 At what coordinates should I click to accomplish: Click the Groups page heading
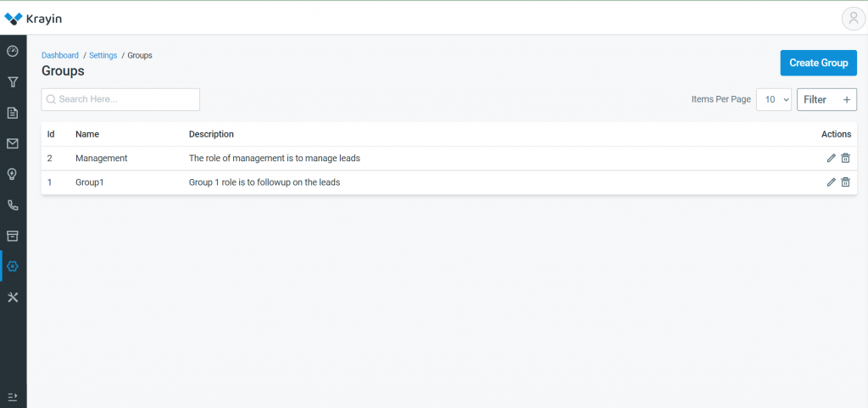coord(63,71)
